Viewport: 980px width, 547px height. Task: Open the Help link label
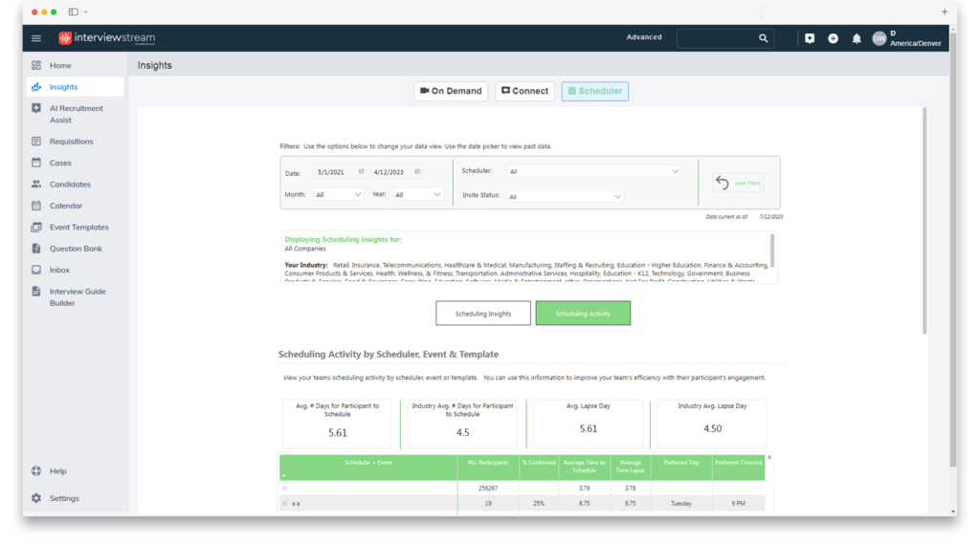pyautogui.click(x=58, y=471)
